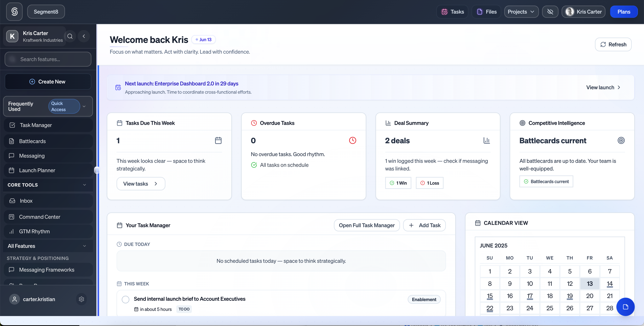Click the floating blue document button
This screenshot has width=644, height=326.
(625, 307)
